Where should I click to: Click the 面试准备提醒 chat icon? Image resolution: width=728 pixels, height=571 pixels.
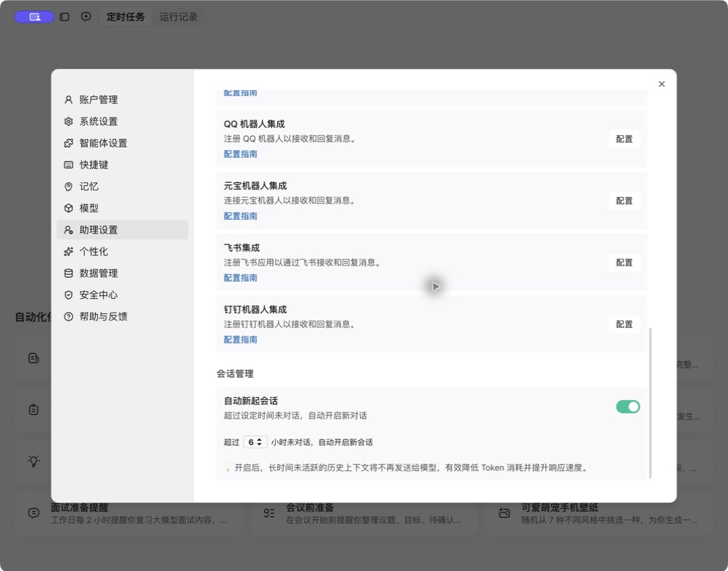point(34,514)
